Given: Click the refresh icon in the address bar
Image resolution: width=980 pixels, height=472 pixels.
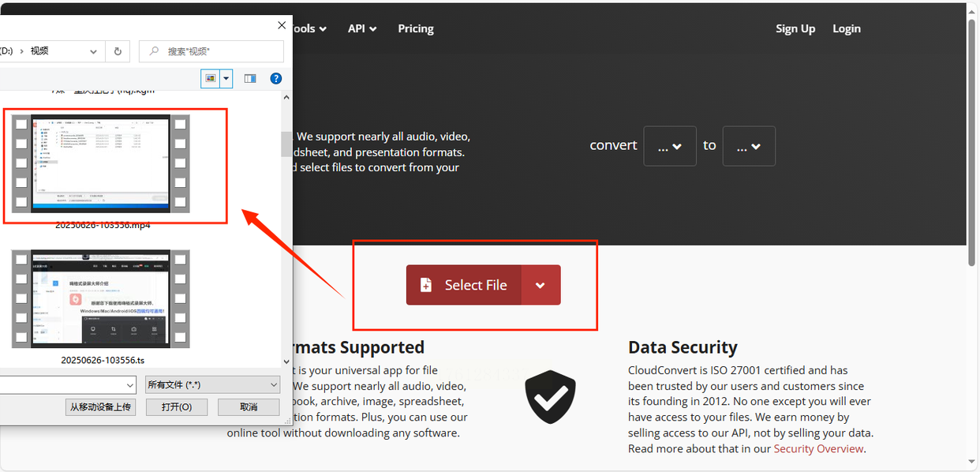Looking at the screenshot, I should (118, 51).
